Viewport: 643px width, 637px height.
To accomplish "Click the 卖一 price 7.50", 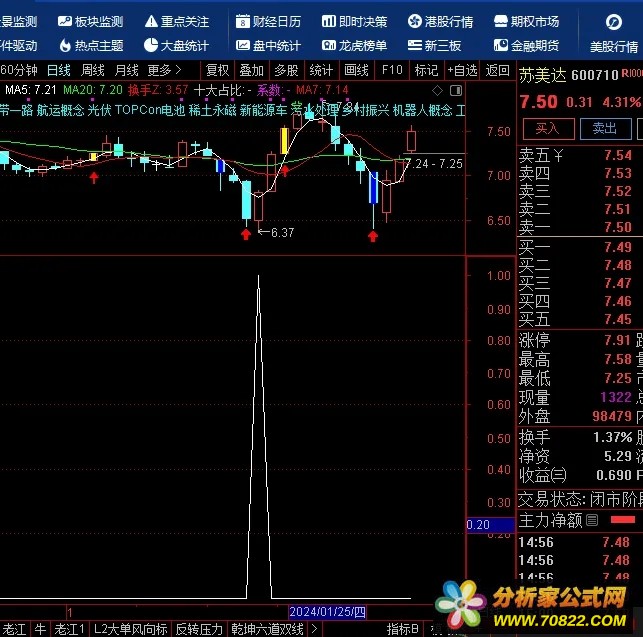I will point(618,227).
